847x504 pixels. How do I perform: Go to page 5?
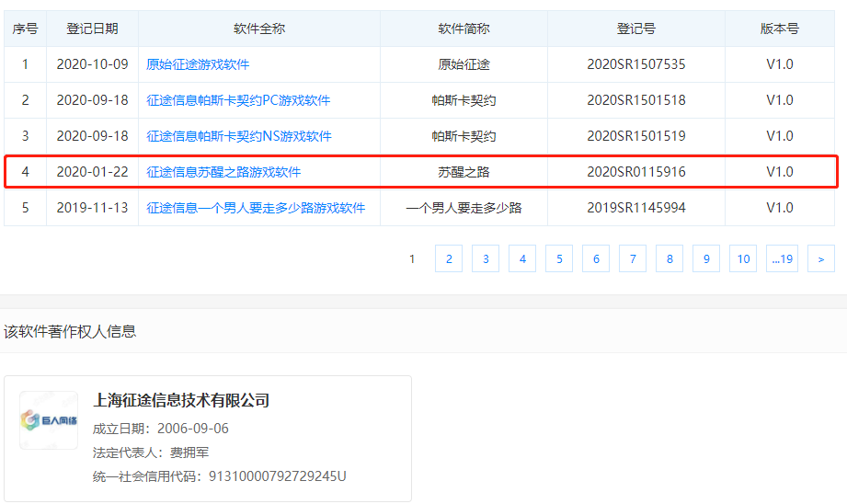pos(559,258)
